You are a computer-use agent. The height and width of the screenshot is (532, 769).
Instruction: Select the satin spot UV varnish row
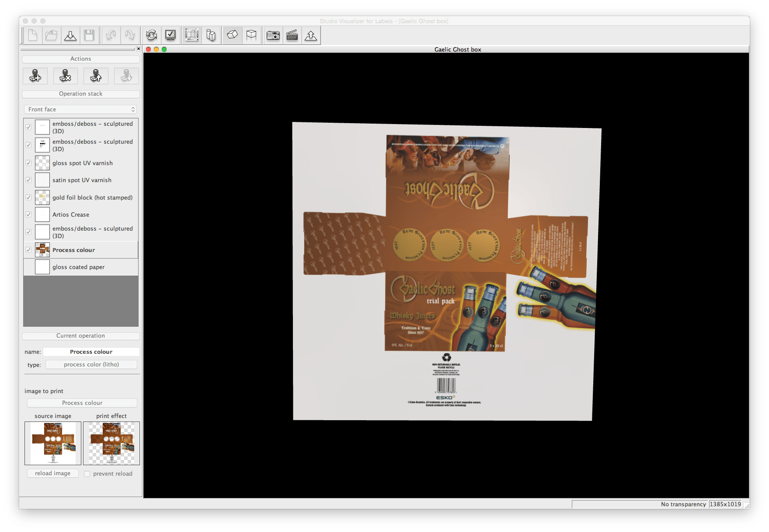click(81, 180)
